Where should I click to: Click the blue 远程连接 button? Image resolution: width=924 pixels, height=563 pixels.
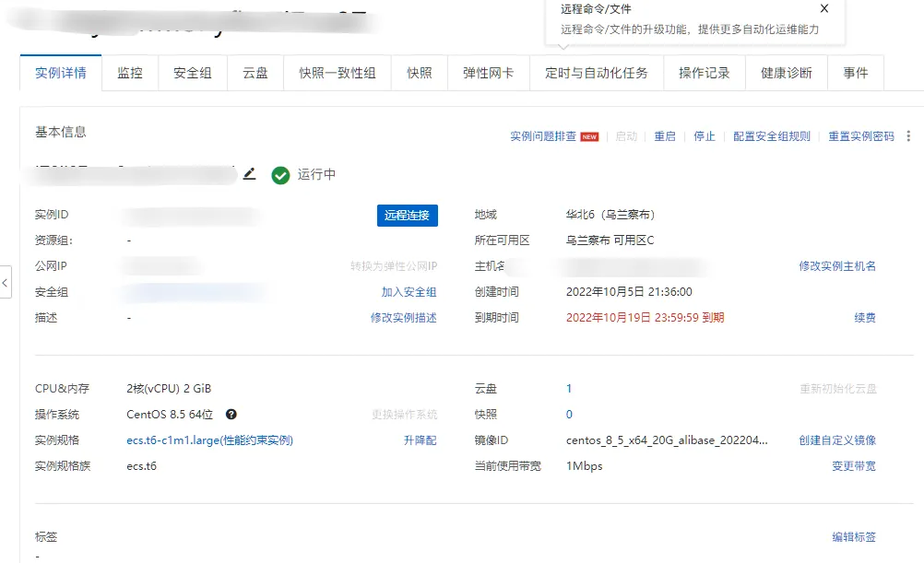(408, 215)
